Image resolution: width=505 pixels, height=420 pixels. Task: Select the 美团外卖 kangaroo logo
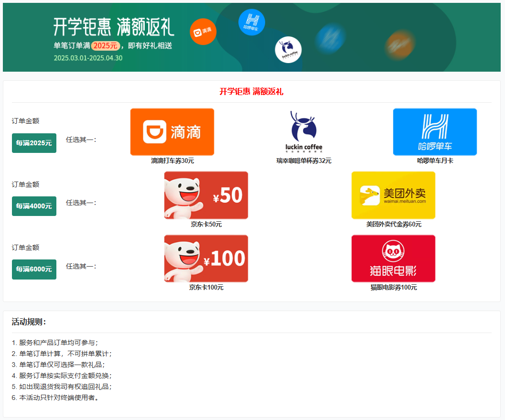point(370,195)
